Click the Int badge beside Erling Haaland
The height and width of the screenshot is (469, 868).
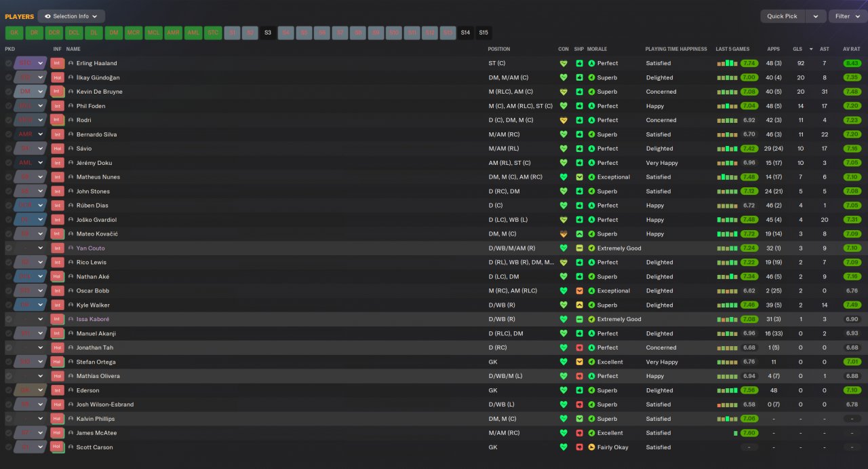tap(58, 63)
